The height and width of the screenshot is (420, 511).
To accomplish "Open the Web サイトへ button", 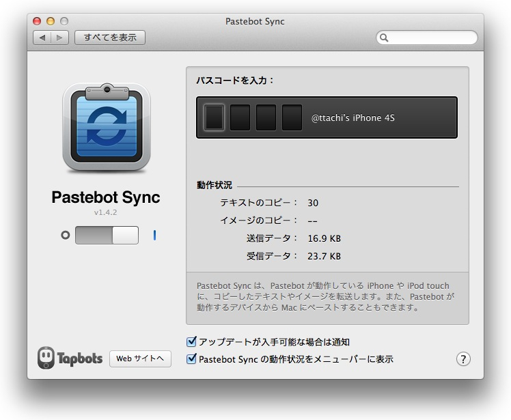I will [x=140, y=359].
